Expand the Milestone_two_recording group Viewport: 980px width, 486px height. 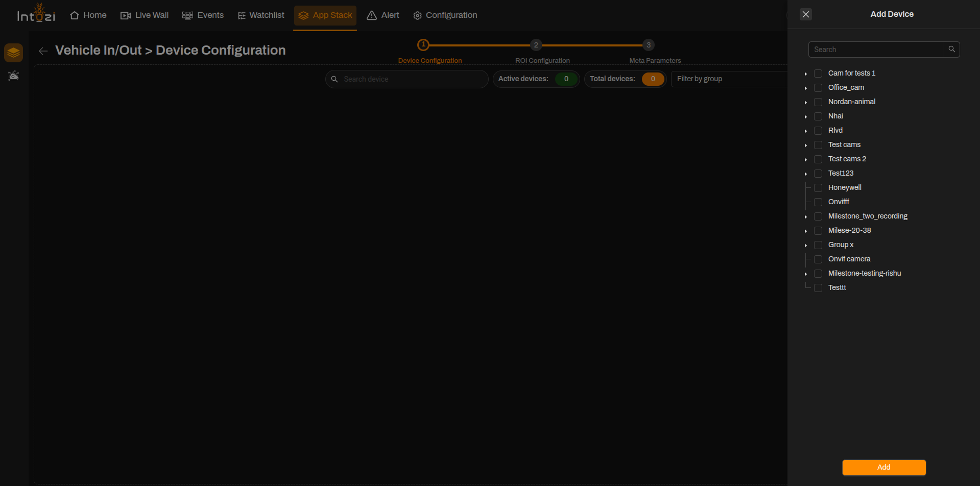[x=806, y=217]
